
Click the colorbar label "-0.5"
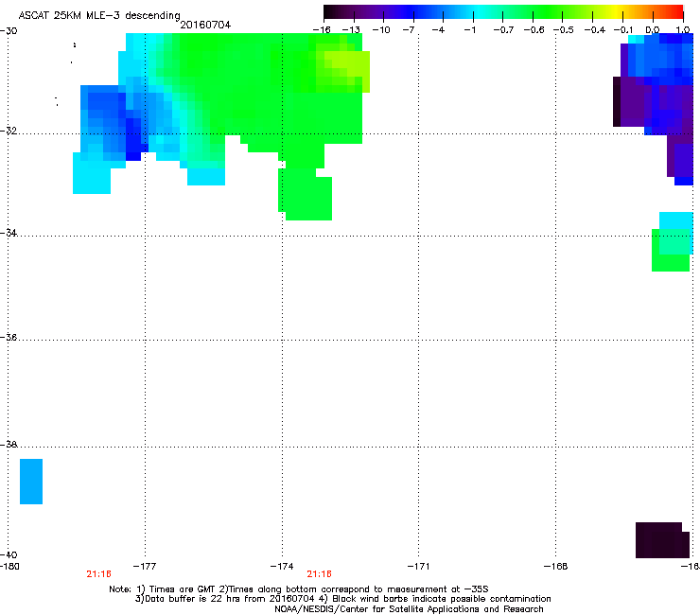tap(564, 30)
